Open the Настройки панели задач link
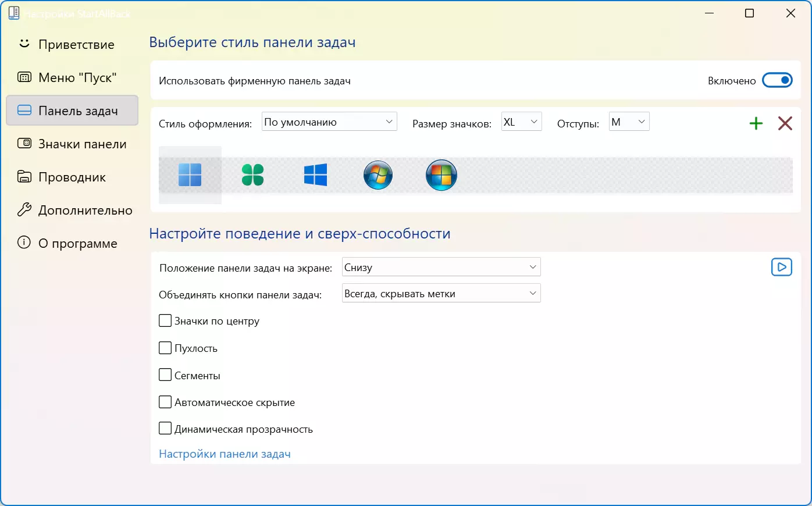 [x=225, y=454]
